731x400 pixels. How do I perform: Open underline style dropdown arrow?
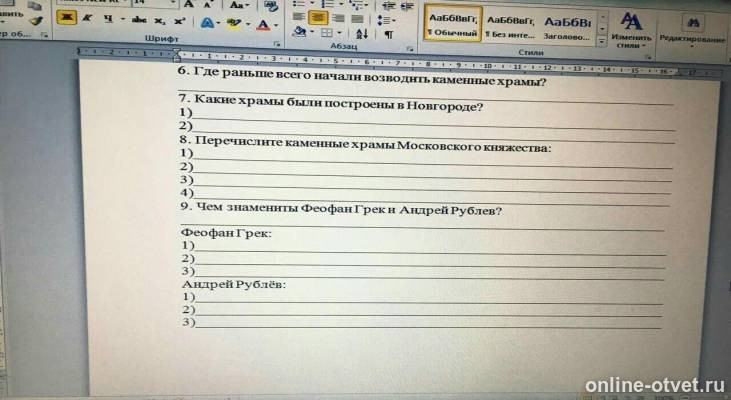123,20
